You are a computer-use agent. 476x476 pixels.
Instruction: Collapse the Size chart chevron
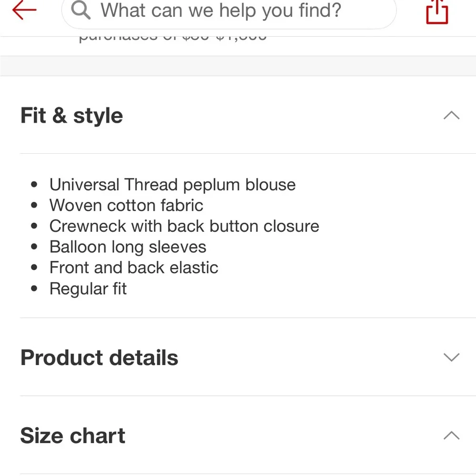pos(451,435)
